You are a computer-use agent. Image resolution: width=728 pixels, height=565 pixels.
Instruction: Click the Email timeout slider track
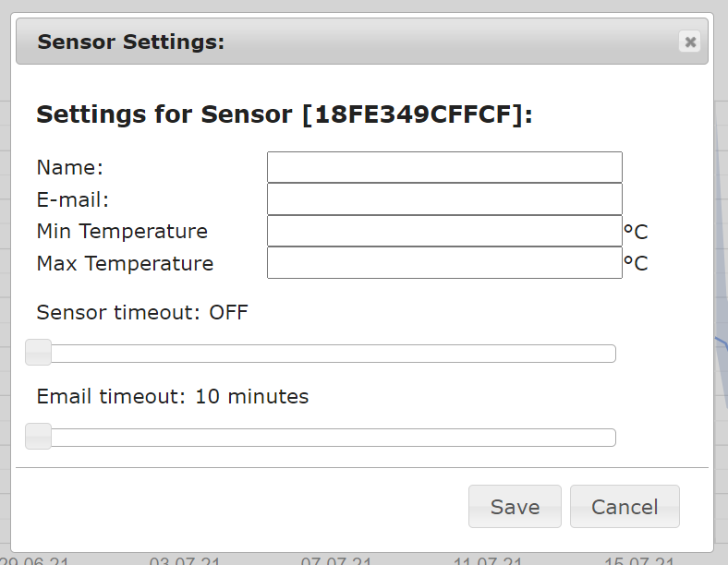point(333,438)
